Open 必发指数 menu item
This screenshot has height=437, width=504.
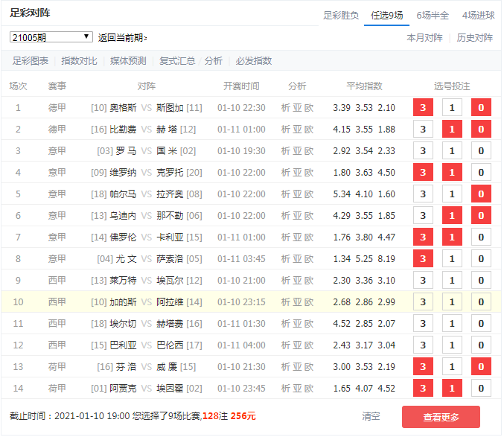tap(254, 61)
